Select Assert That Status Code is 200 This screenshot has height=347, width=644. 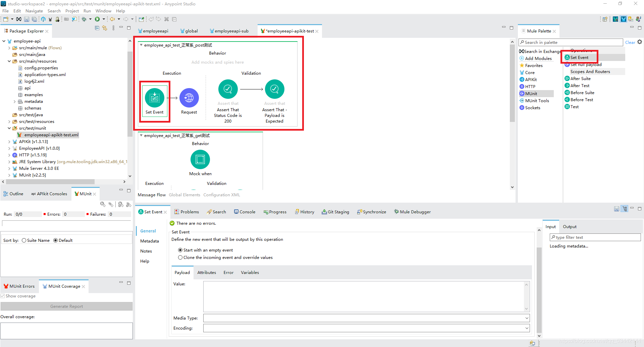click(x=228, y=101)
